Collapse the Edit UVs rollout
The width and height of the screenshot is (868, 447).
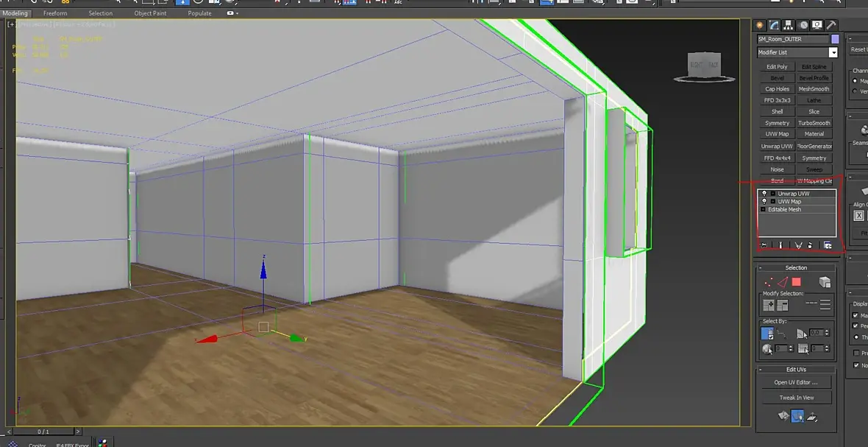761,370
